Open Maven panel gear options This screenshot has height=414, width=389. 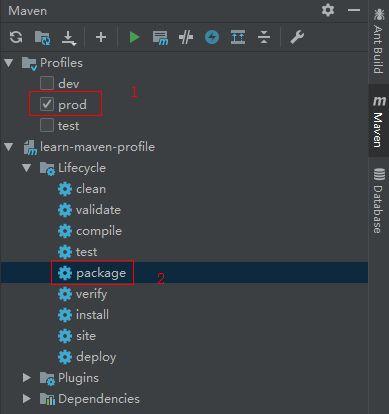pos(328,10)
